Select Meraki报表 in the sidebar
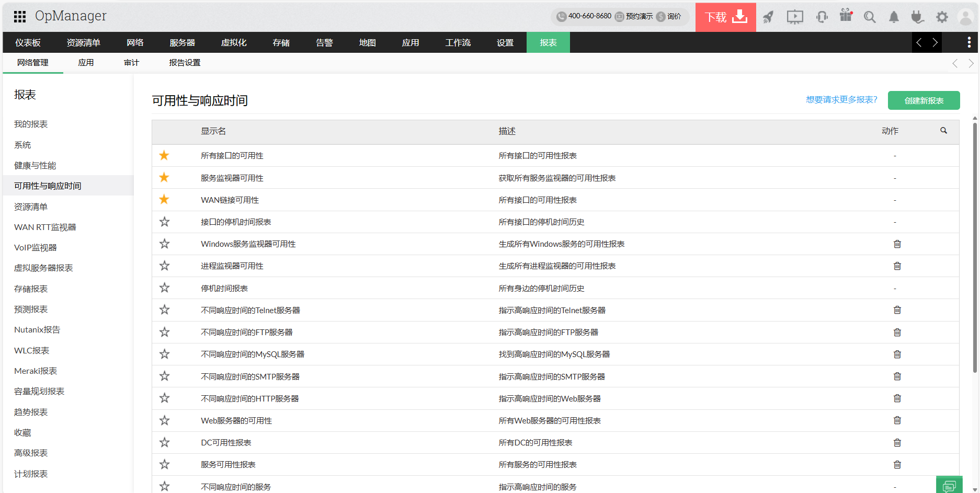 coord(36,371)
